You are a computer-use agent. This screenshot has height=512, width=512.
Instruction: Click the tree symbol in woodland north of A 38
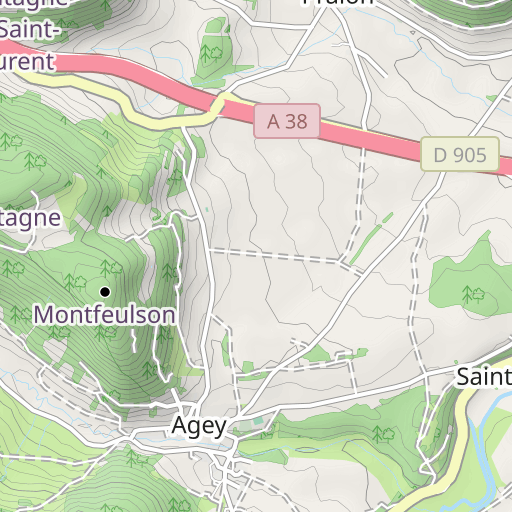tap(211, 54)
